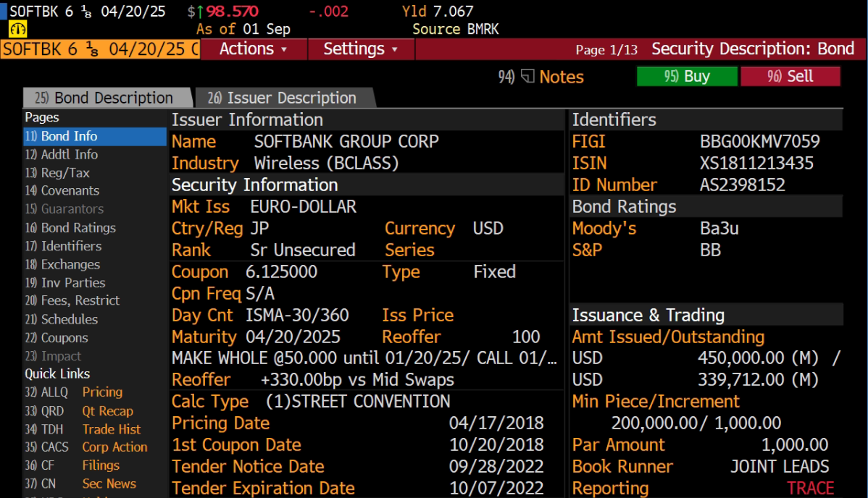Screen dimensions: 868x498
Task: Switch to the Issuer Description tab
Action: (284, 98)
